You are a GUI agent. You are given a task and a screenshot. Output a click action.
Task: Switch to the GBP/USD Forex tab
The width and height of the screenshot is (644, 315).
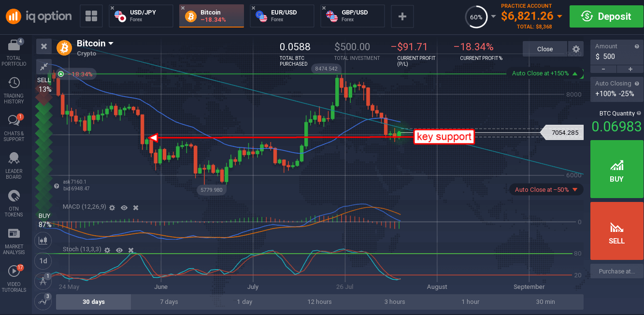click(x=353, y=16)
